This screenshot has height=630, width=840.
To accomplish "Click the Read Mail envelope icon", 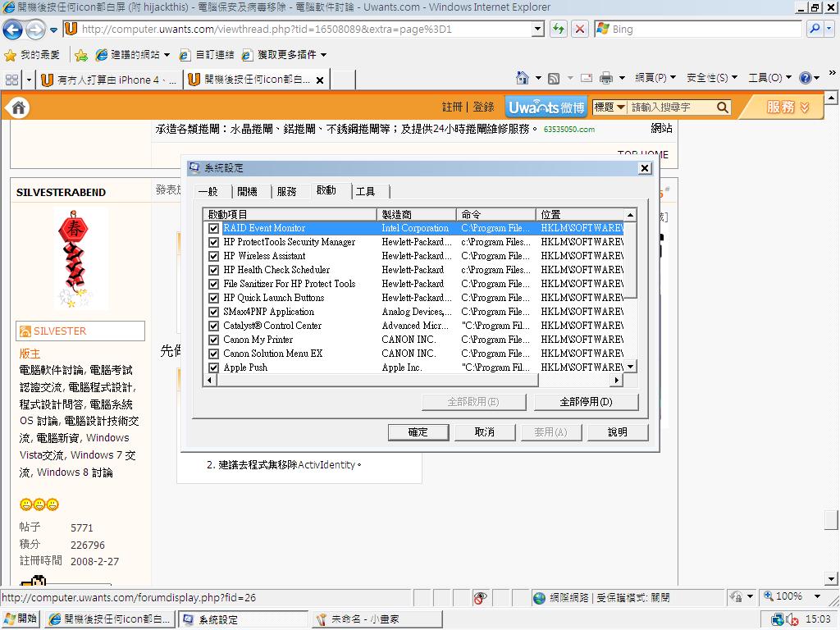I will pyautogui.click(x=587, y=79).
